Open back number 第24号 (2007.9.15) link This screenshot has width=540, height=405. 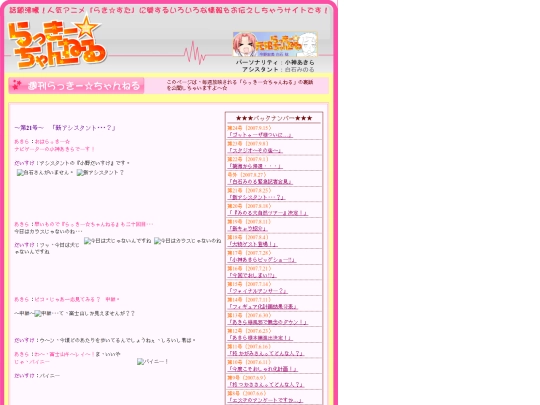point(260,135)
